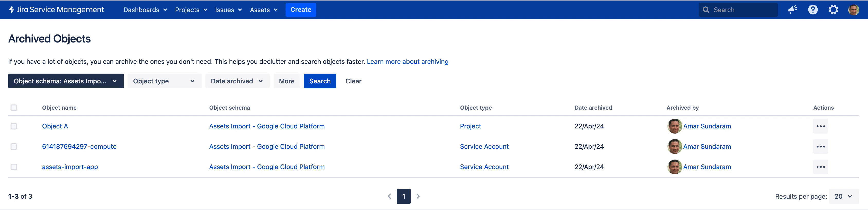Image resolution: width=868 pixels, height=210 pixels.
Task: Click the More filters button
Action: tap(286, 81)
